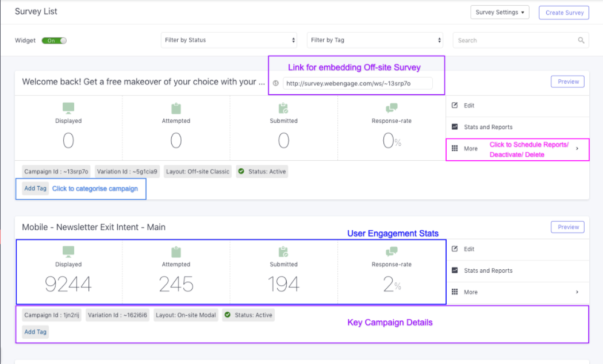Click the chevron arrow in Mobile Newsletter More row
603x364 pixels.
(x=577, y=292)
